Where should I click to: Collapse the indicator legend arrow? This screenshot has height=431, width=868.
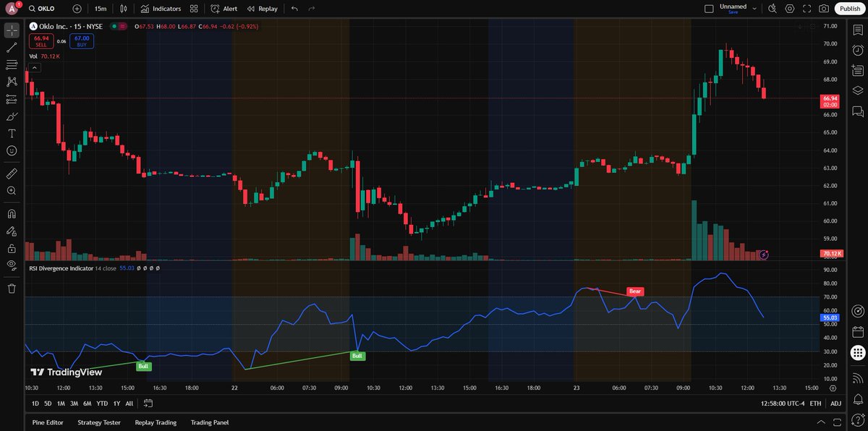34,67
